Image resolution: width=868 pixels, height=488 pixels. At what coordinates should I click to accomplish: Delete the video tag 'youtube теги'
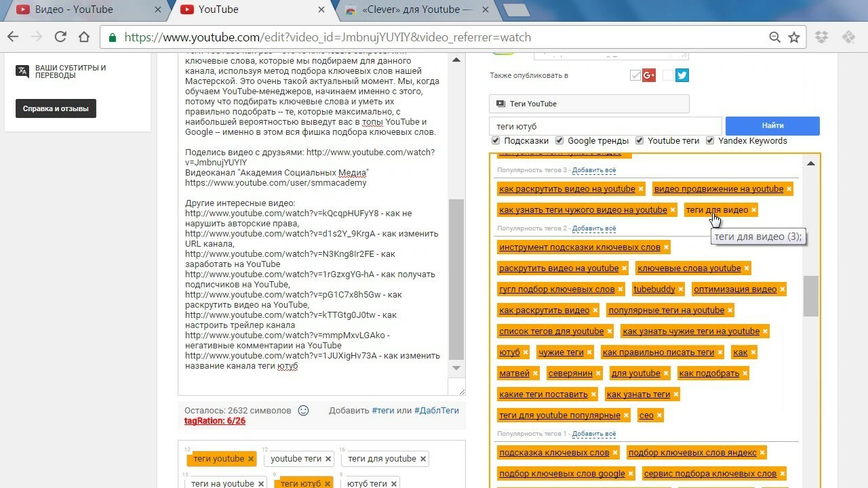(328, 459)
